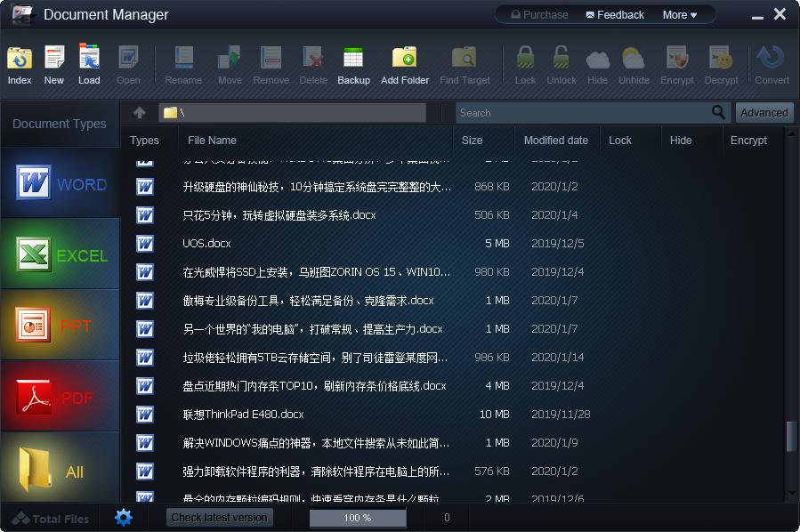
Task: Encrypt a document via the Encrypt icon
Action: coord(676,62)
